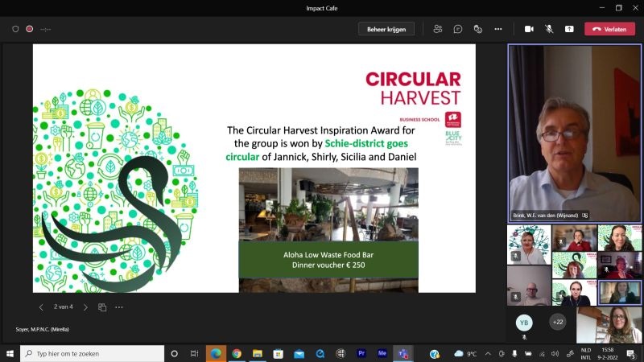Image resolution: width=644 pixels, height=362 pixels.
Task: Open more slide options ellipsis
Action: (x=119, y=307)
